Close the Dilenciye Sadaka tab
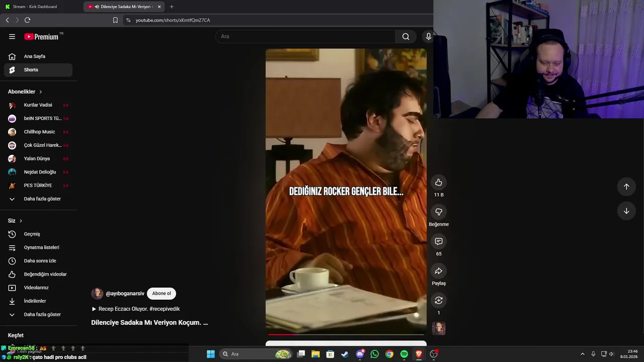The image size is (644, 362). tap(159, 7)
